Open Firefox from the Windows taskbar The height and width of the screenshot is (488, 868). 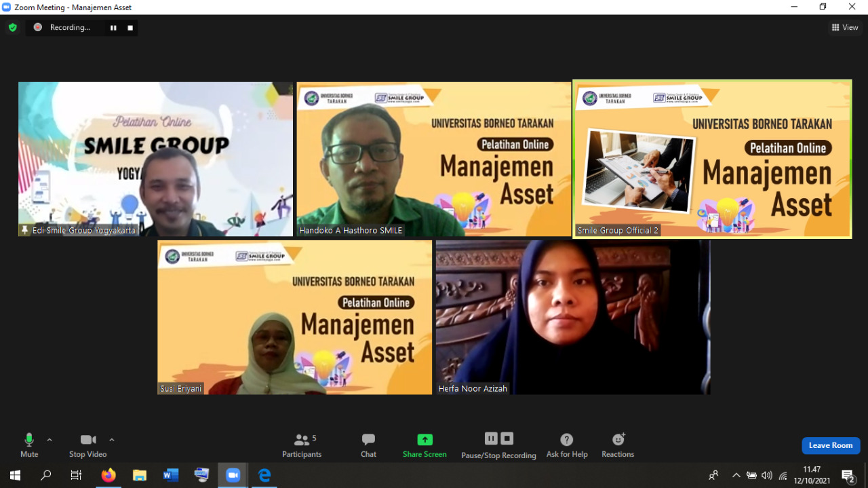coord(108,475)
